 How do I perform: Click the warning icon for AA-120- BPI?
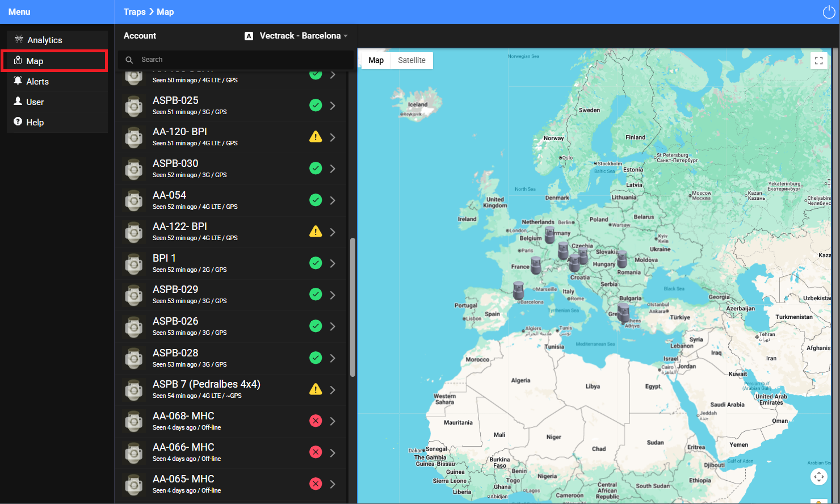316,137
